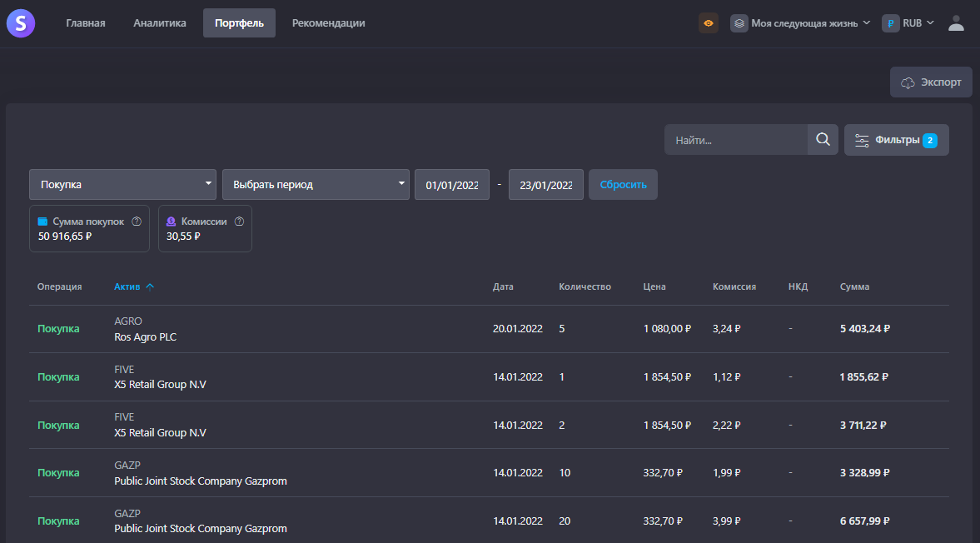Image resolution: width=980 pixels, height=543 pixels.
Task: Click the total purchases value 50 916,65 ₽
Action: 65,237
